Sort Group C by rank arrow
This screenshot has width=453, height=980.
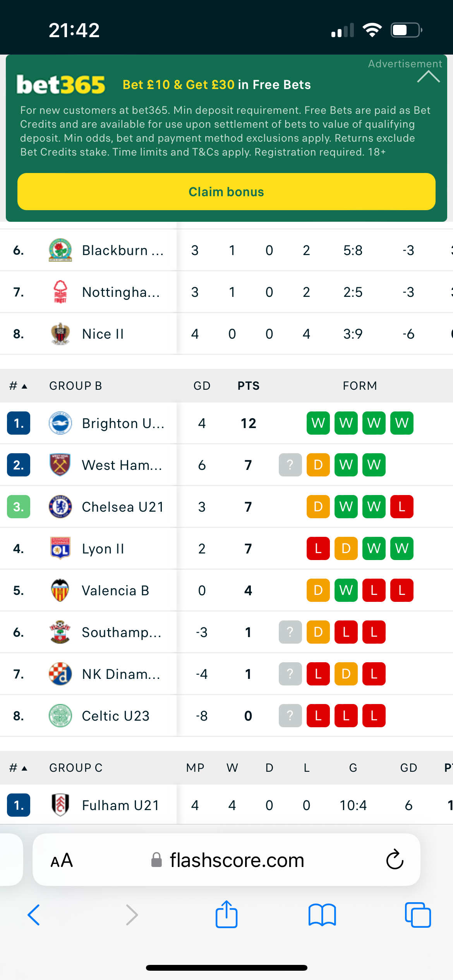18,768
